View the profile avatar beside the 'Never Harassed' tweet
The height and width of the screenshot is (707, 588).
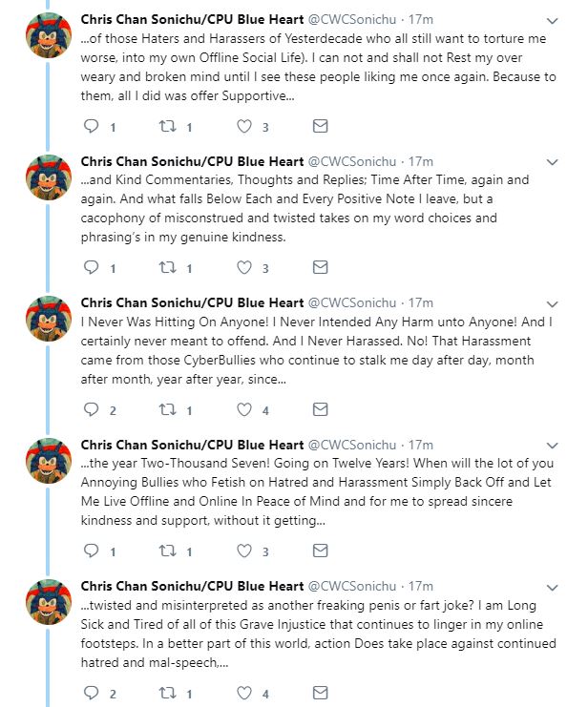49,319
